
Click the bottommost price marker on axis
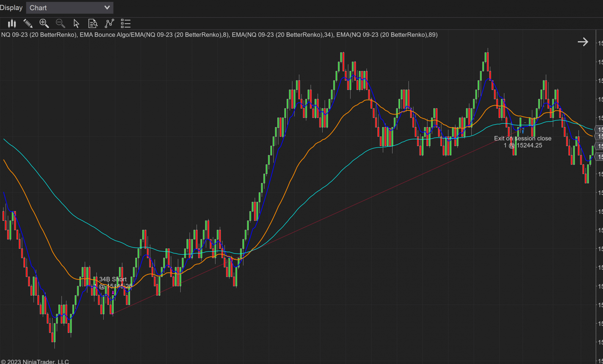599,157
